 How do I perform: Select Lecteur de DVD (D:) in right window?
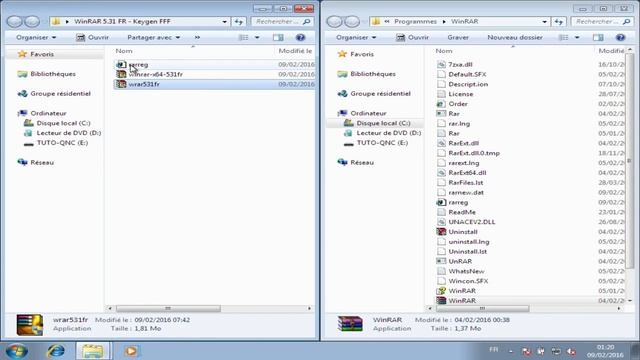pos(389,133)
